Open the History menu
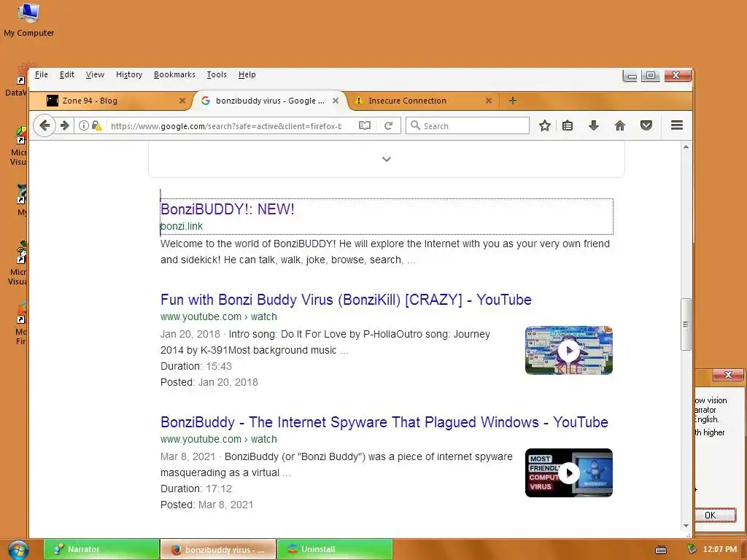Image resolution: width=747 pixels, height=560 pixels. (129, 75)
